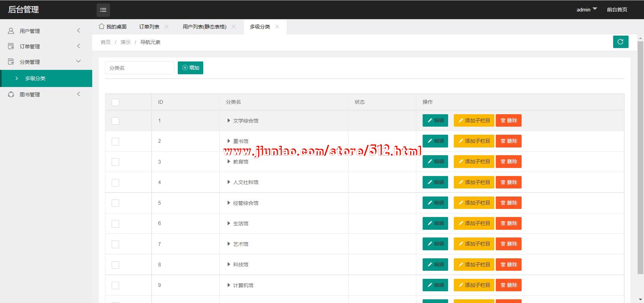
Task: Click the home icon on 我的桌面 tab
Action: pos(101,26)
